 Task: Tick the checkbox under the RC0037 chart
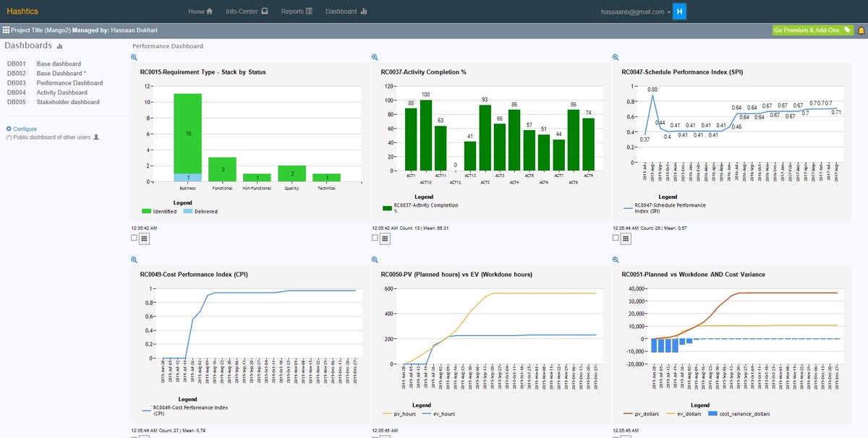pos(375,237)
